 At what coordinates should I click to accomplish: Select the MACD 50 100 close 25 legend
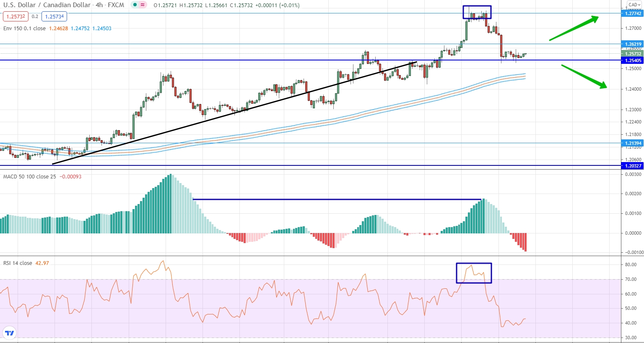[29, 177]
